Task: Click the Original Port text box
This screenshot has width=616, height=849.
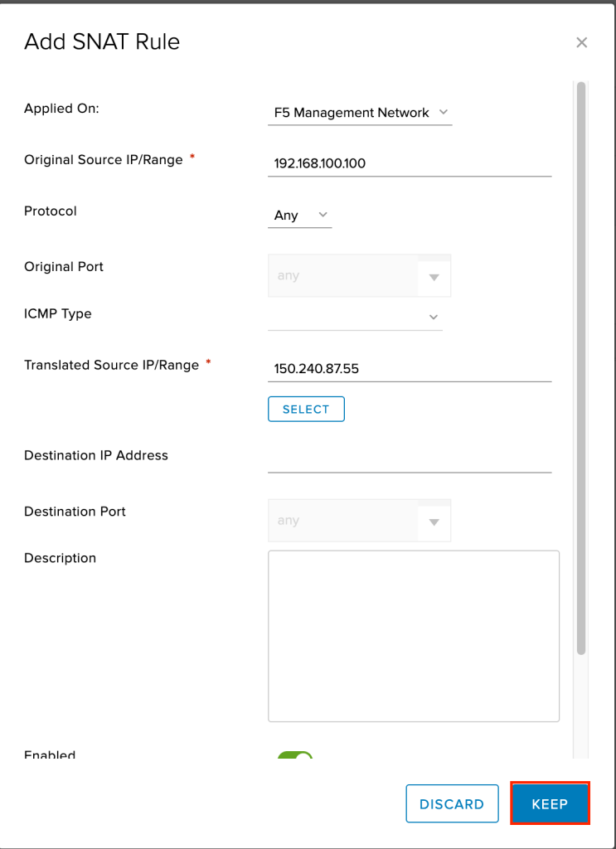Action: tap(342, 276)
